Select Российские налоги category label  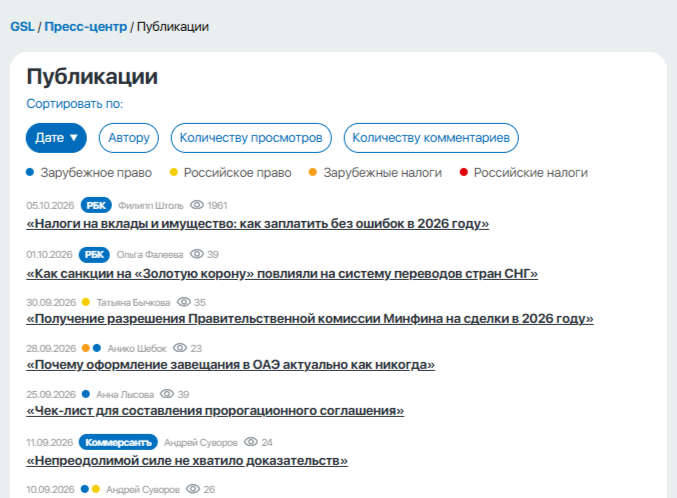click(531, 173)
